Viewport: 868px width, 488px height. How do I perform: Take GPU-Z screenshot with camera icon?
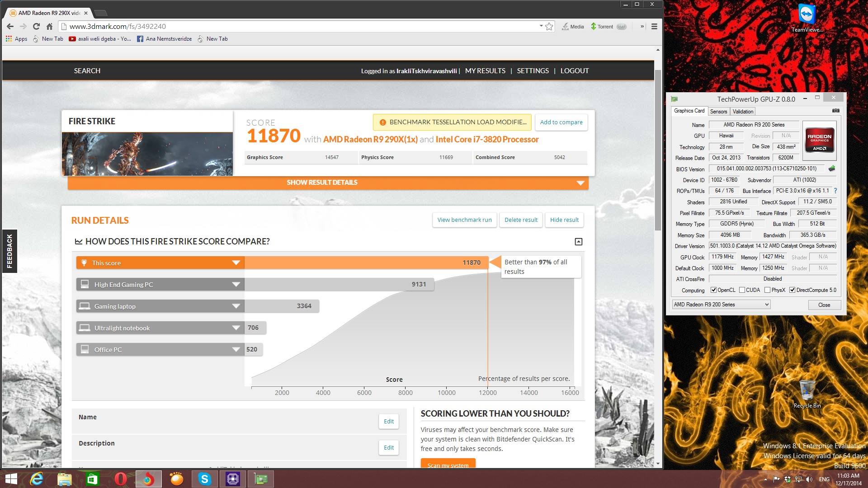(x=836, y=111)
